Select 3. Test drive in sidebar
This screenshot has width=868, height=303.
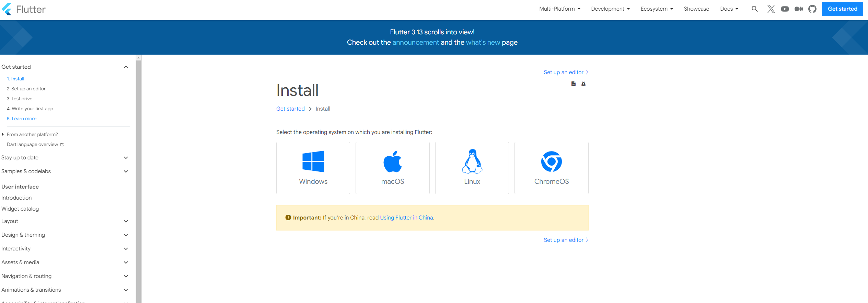(20, 99)
